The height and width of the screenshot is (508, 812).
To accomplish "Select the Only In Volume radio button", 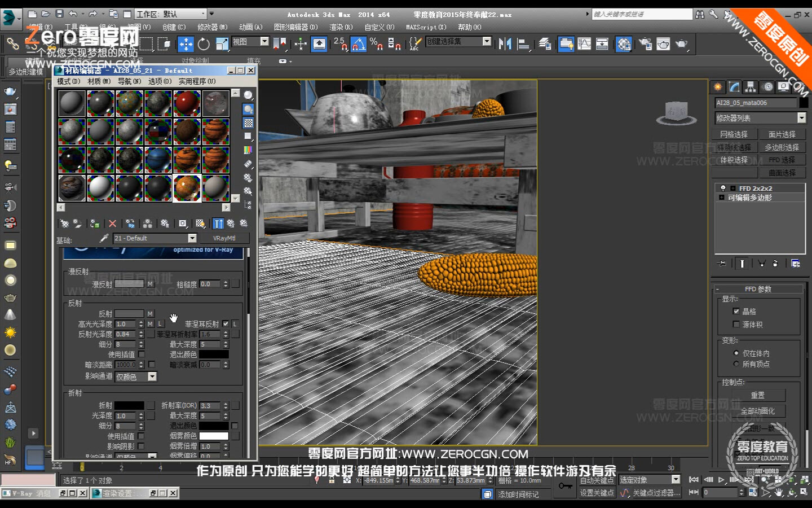I will [736, 353].
